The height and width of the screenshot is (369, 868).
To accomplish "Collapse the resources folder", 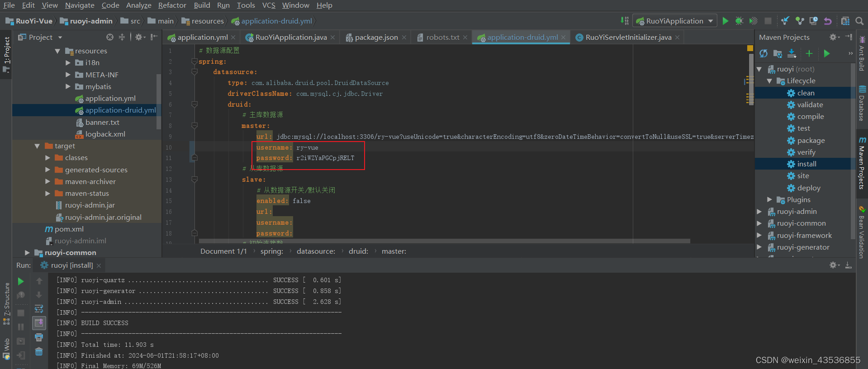I will click(57, 51).
